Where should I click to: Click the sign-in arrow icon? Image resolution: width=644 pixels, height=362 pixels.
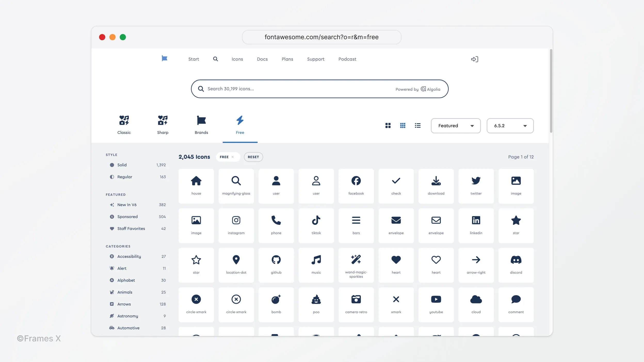[474, 59]
